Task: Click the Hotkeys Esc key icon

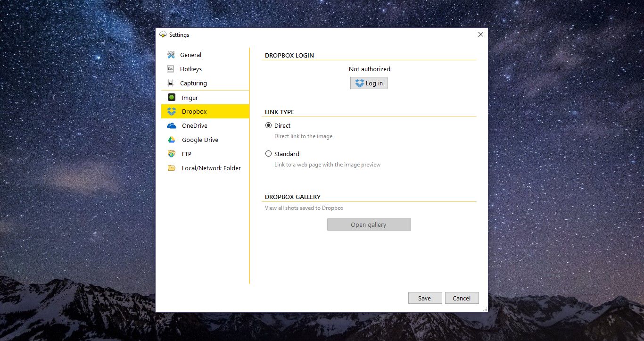Action: click(x=171, y=69)
